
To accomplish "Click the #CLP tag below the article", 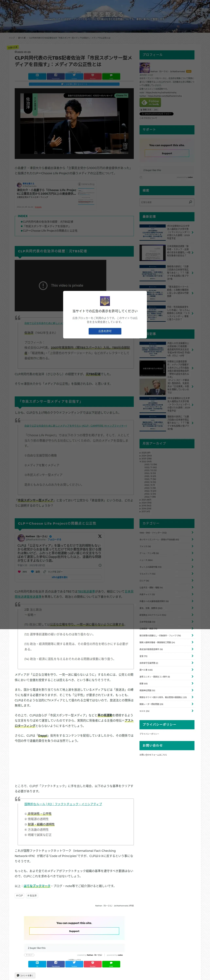I will coord(20,896).
